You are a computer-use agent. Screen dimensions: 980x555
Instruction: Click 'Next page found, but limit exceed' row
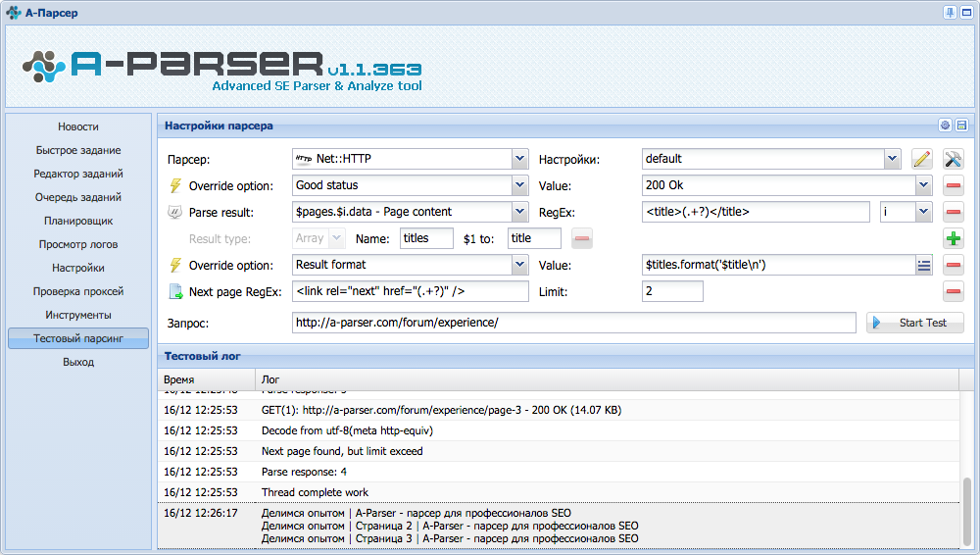(x=559, y=452)
